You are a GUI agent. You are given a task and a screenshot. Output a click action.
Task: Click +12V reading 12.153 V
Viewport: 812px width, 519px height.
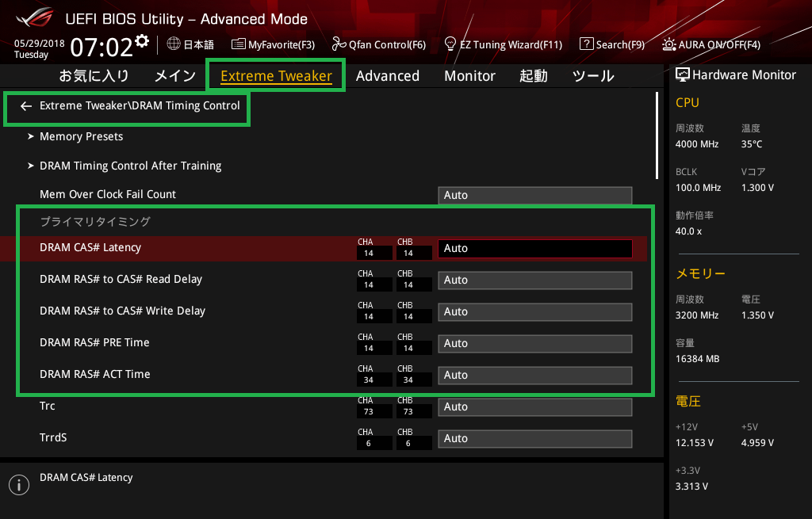(695, 443)
